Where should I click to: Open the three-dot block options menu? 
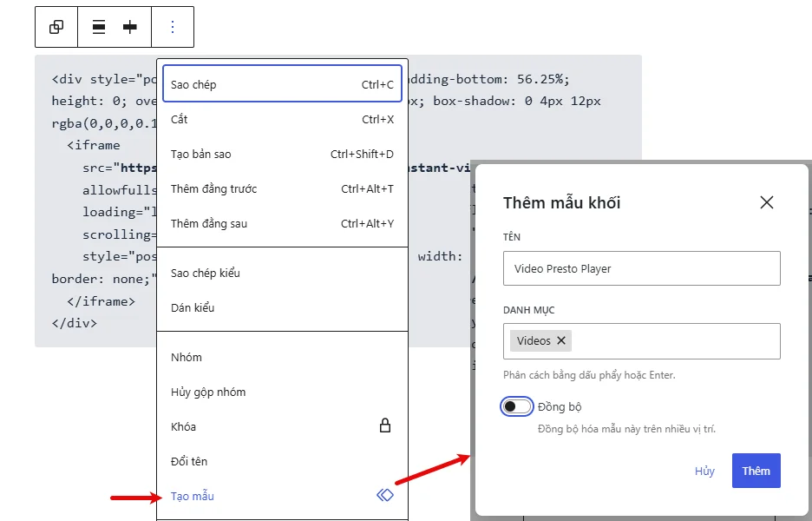pyautogui.click(x=173, y=27)
